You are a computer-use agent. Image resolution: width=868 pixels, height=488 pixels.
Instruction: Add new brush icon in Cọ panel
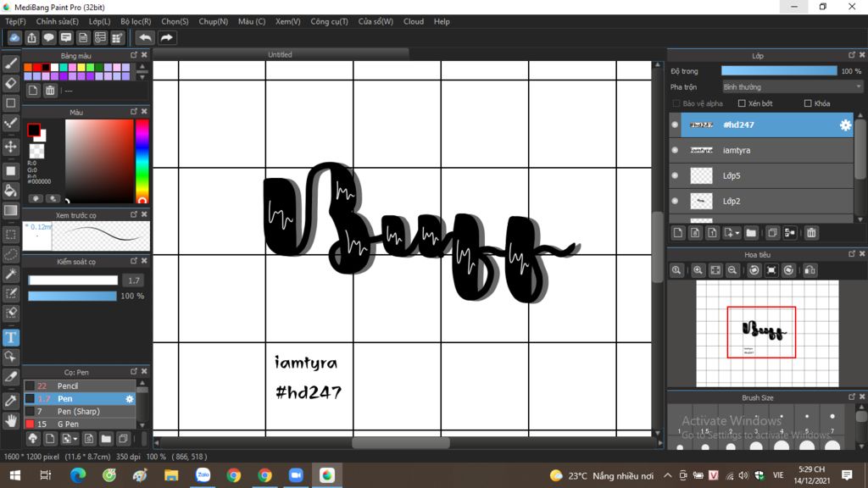50,439
